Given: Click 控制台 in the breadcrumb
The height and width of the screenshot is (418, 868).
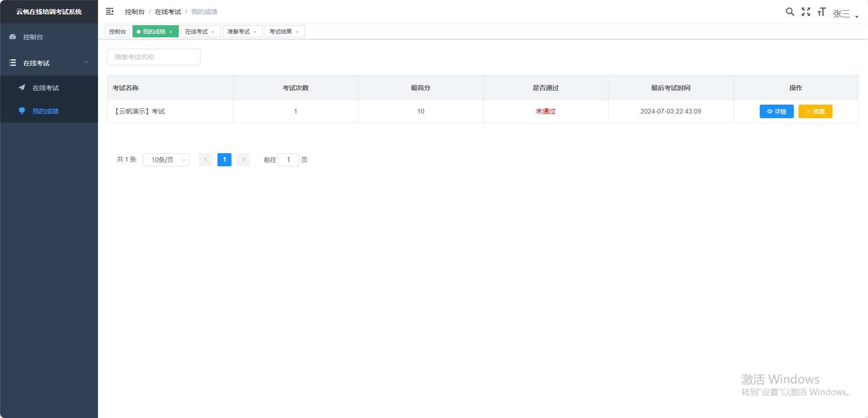Looking at the screenshot, I should [135, 12].
